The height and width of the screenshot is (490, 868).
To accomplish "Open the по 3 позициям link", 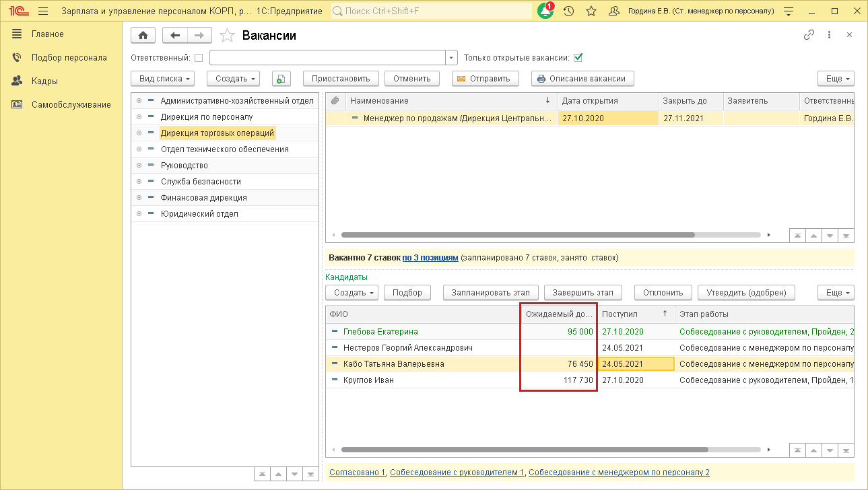I will point(430,258).
